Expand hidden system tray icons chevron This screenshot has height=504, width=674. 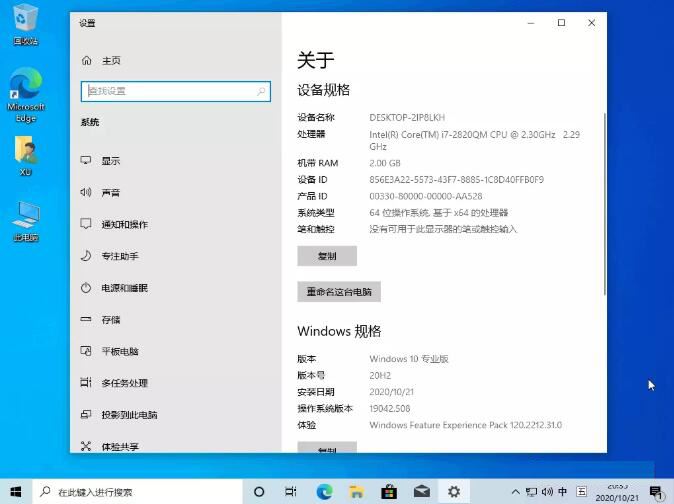click(x=514, y=492)
